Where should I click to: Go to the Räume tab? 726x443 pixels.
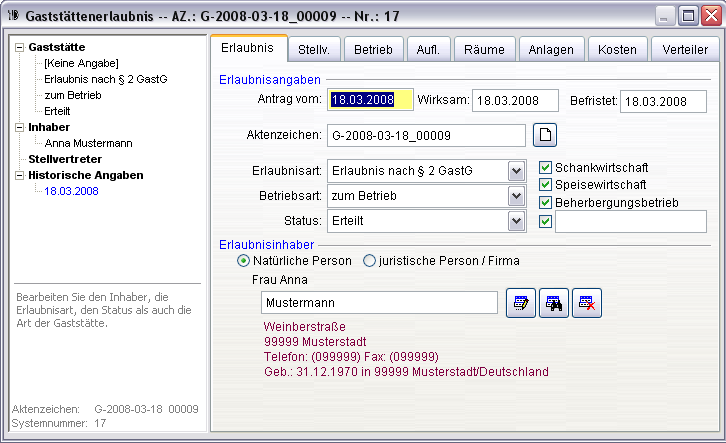click(484, 49)
